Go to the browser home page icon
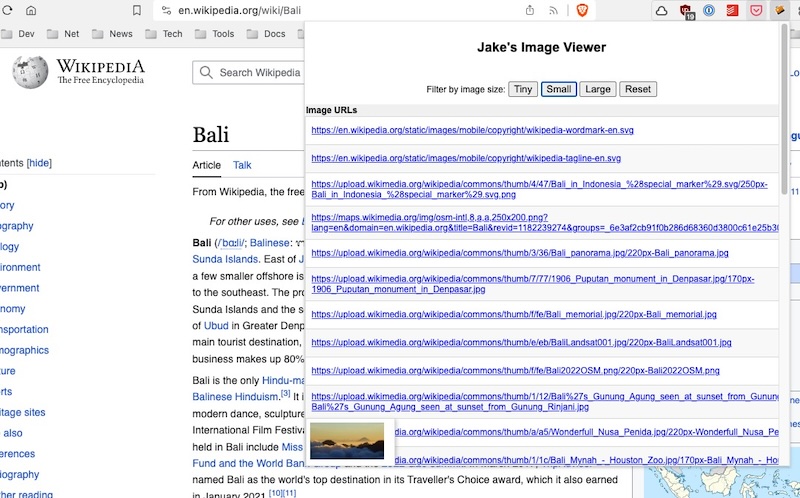Screen dimensions: 800x498 tap(31, 10)
